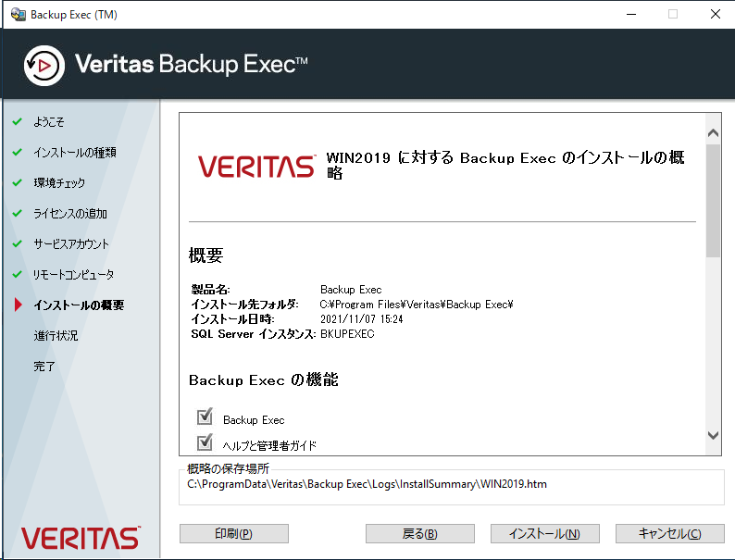This screenshot has height=560, width=735.
Task: Select the リモートコンピュータ step in the sidebar
Action: pos(73,275)
